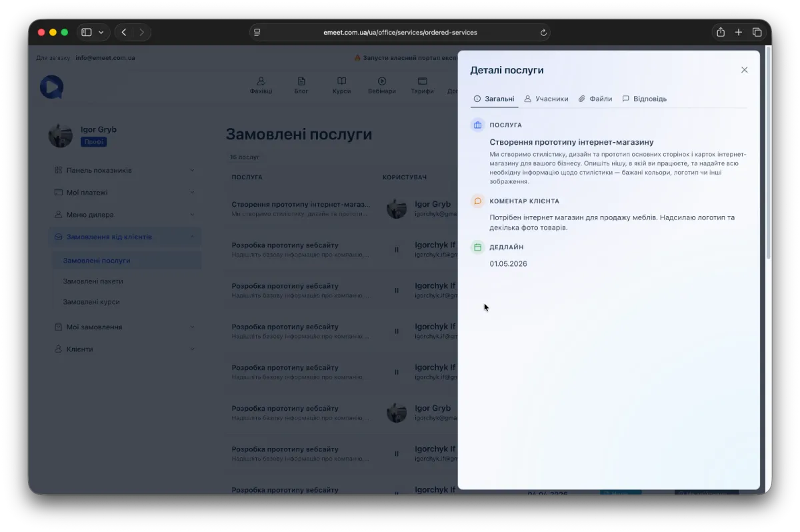The image size is (800, 532).
Task: Click the Коментар клієнта speech bubble icon
Action: [477, 201]
